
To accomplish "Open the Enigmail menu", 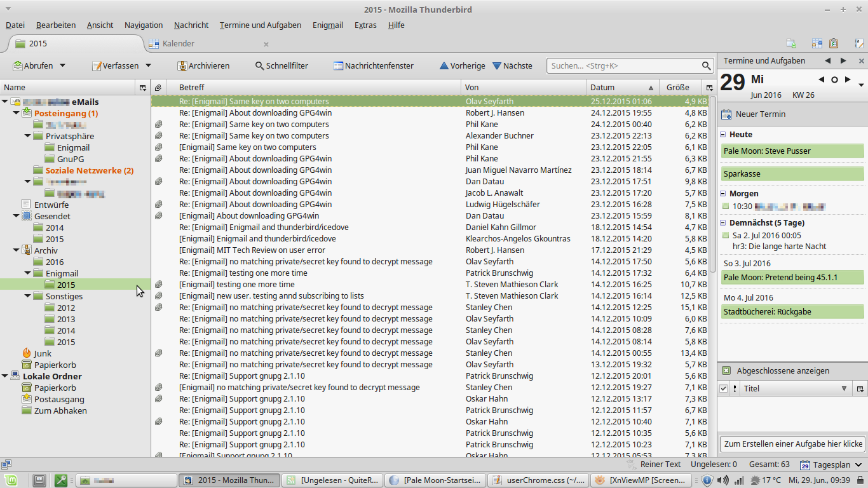I will point(327,25).
